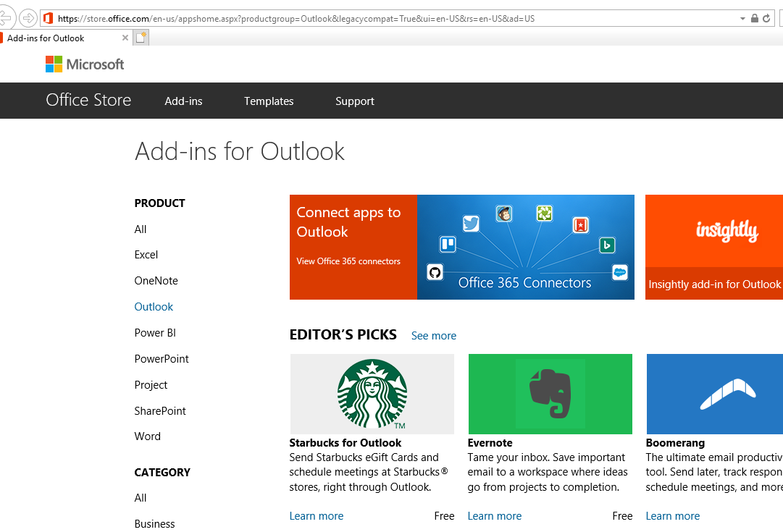Select PowerPoint in the Product list
The height and width of the screenshot is (532, 783).
(162, 359)
